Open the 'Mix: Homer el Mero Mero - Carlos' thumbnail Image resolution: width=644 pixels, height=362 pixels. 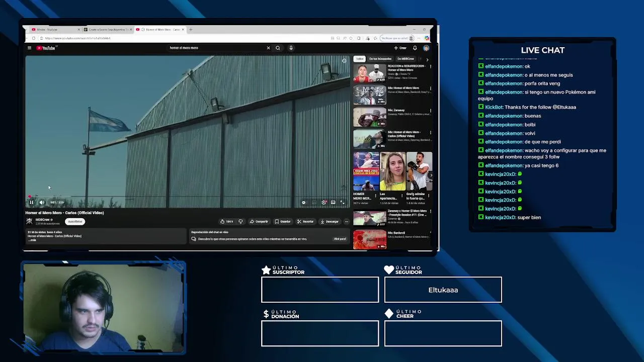point(370,139)
